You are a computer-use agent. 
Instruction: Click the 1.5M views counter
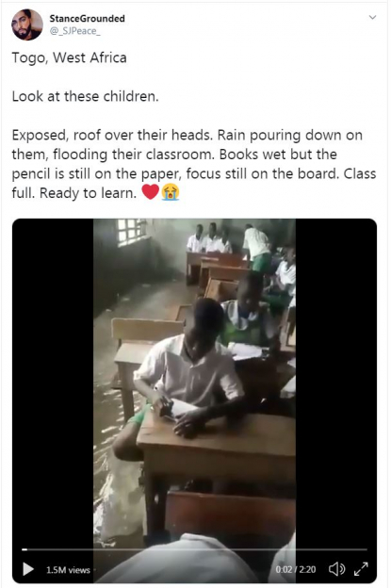68,570
